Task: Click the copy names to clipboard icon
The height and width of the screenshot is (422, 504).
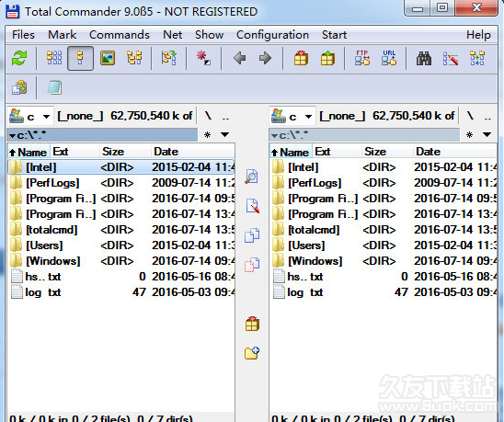Action: pos(19,87)
